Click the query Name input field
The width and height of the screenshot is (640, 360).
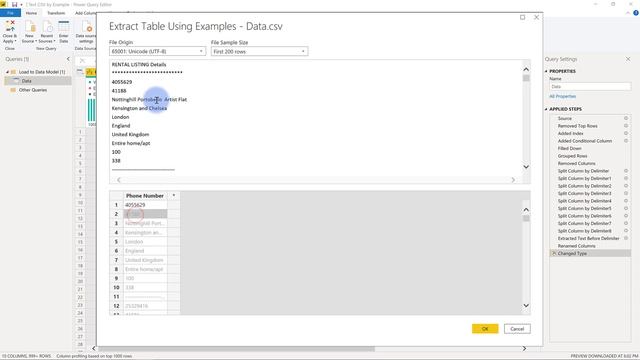point(590,87)
